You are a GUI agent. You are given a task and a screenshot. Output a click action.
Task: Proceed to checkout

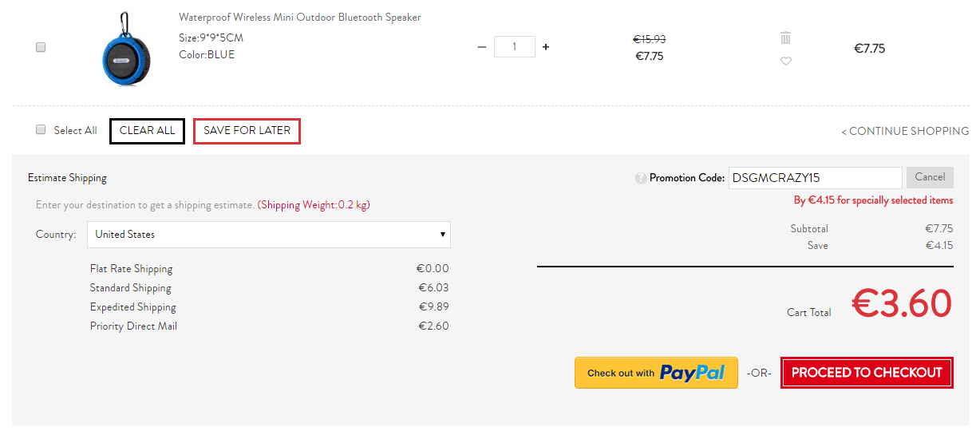tap(867, 373)
